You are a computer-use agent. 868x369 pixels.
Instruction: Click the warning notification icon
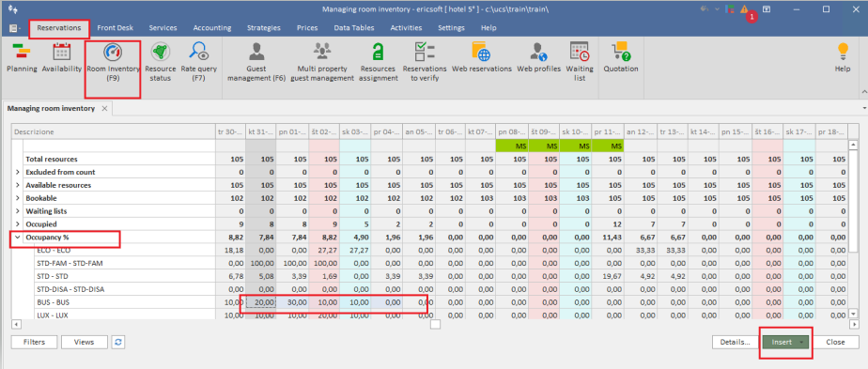coord(744,9)
